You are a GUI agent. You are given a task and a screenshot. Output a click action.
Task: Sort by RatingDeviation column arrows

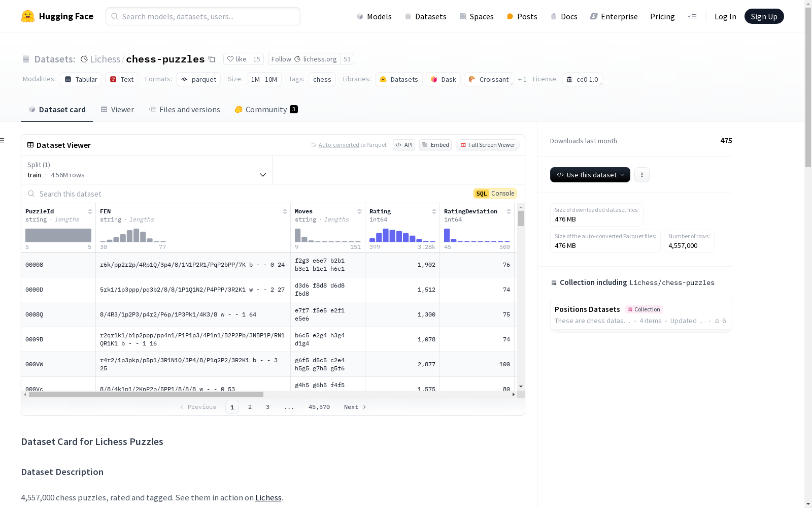pyautogui.click(x=509, y=211)
